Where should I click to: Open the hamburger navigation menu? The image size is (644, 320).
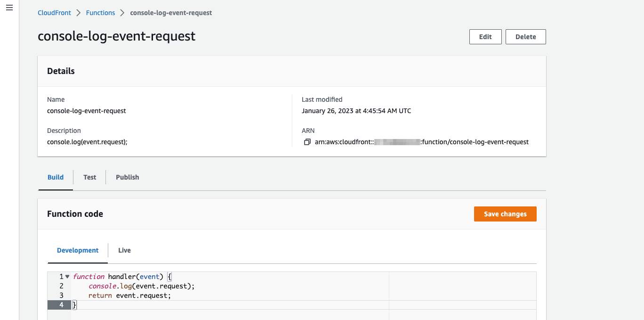9,8
